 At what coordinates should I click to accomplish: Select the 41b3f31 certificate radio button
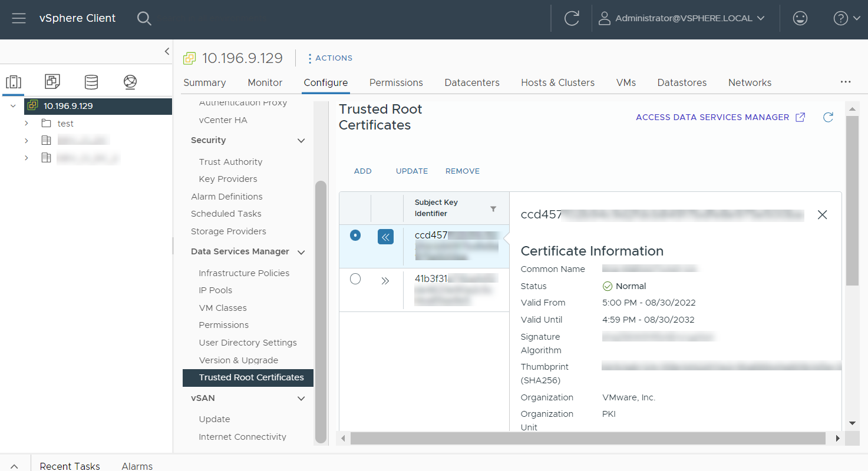(x=355, y=279)
